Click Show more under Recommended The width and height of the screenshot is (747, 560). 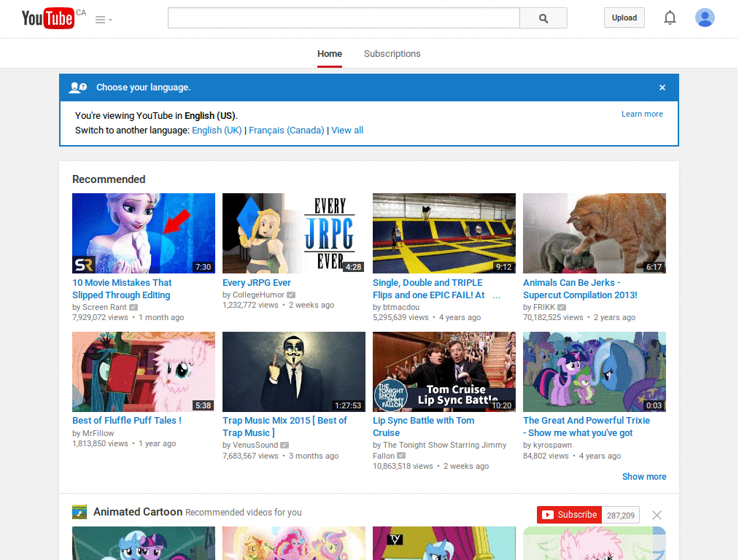coord(644,477)
